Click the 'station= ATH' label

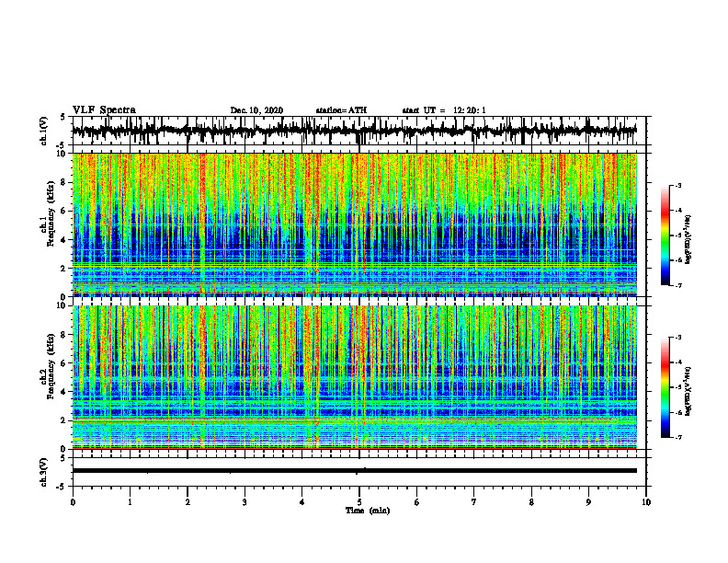[x=341, y=110]
